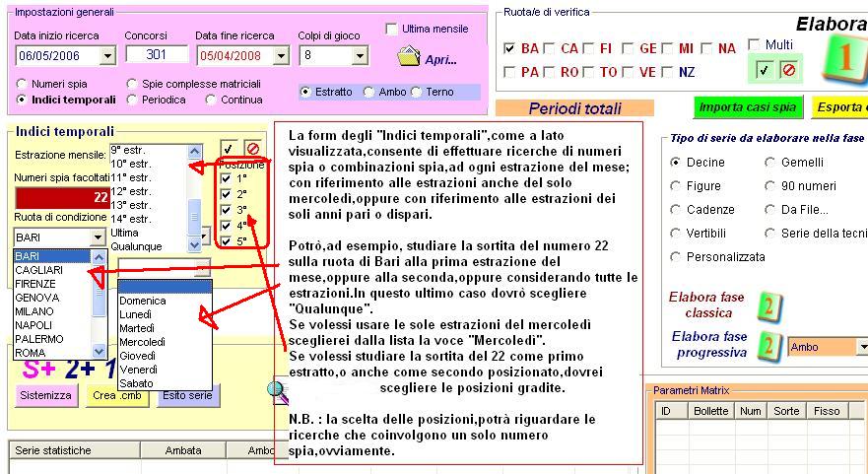
Task: Enable the Ultima mensile checkbox
Action: [x=391, y=29]
